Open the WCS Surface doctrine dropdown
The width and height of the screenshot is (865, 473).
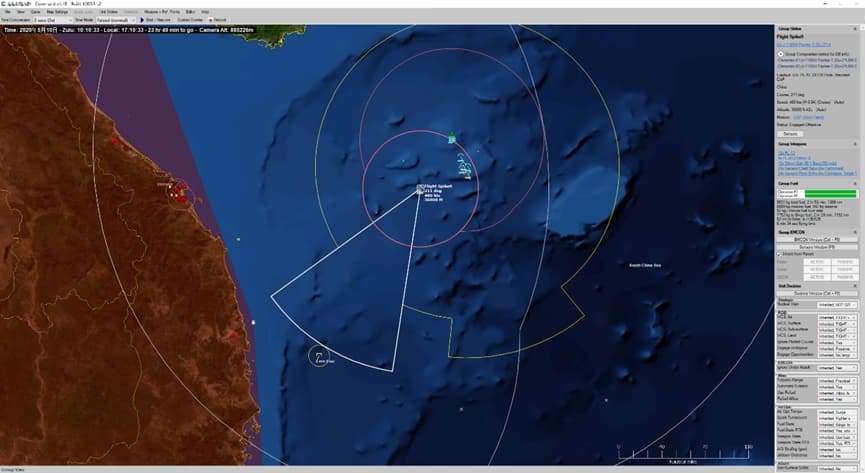(x=837, y=324)
